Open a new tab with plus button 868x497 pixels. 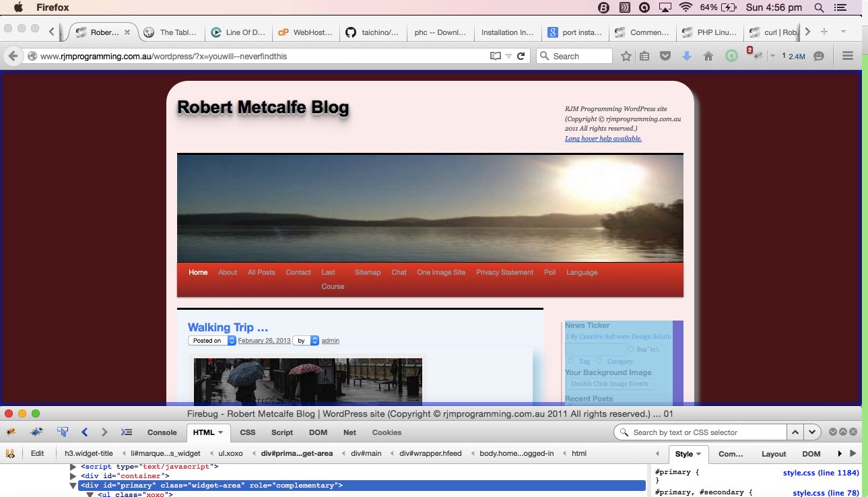point(824,32)
